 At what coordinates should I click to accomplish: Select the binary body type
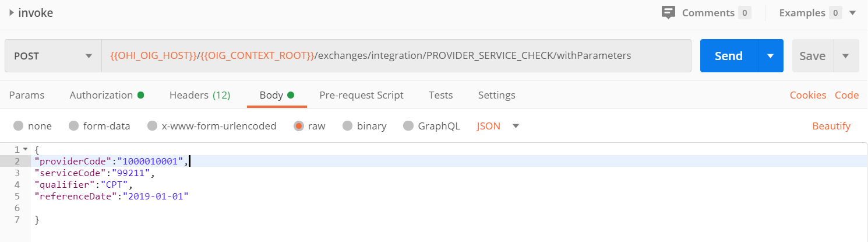click(365, 126)
